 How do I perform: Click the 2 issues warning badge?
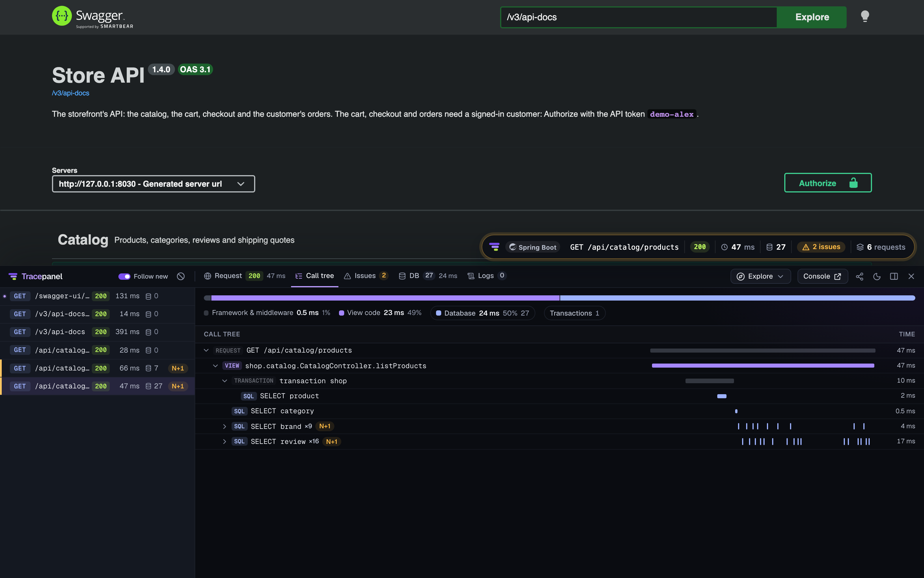(821, 247)
